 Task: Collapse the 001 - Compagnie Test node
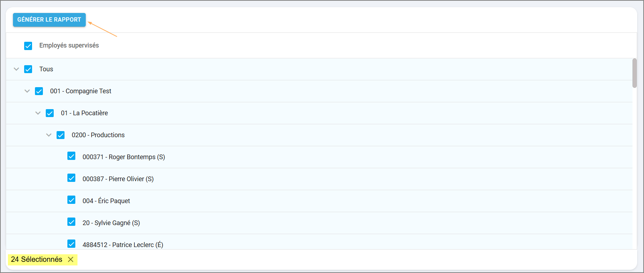click(x=27, y=91)
